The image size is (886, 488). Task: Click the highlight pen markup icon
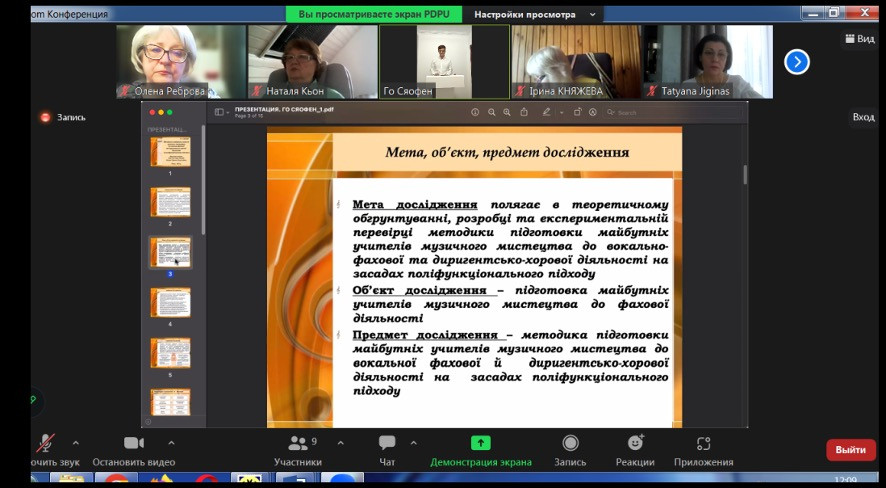[546, 112]
